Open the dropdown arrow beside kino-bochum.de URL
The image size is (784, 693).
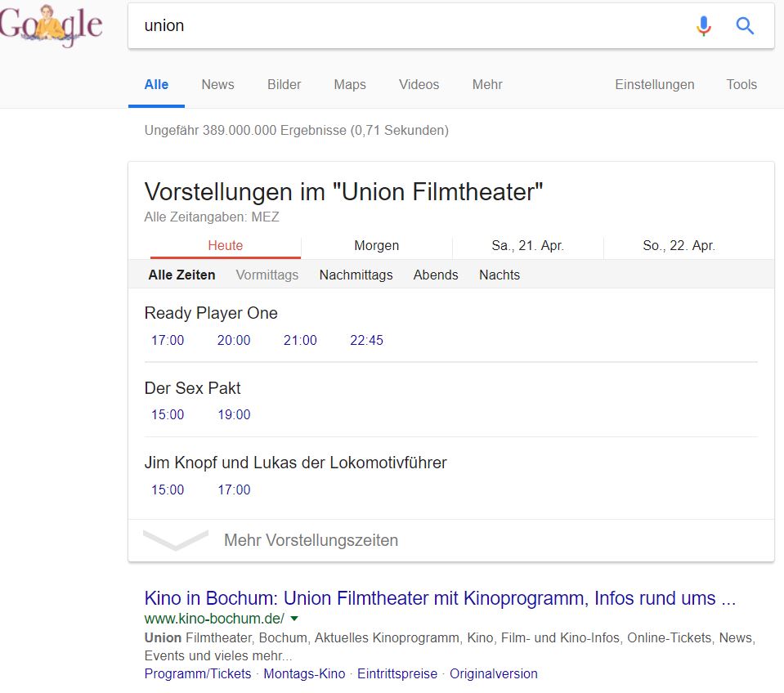294,619
